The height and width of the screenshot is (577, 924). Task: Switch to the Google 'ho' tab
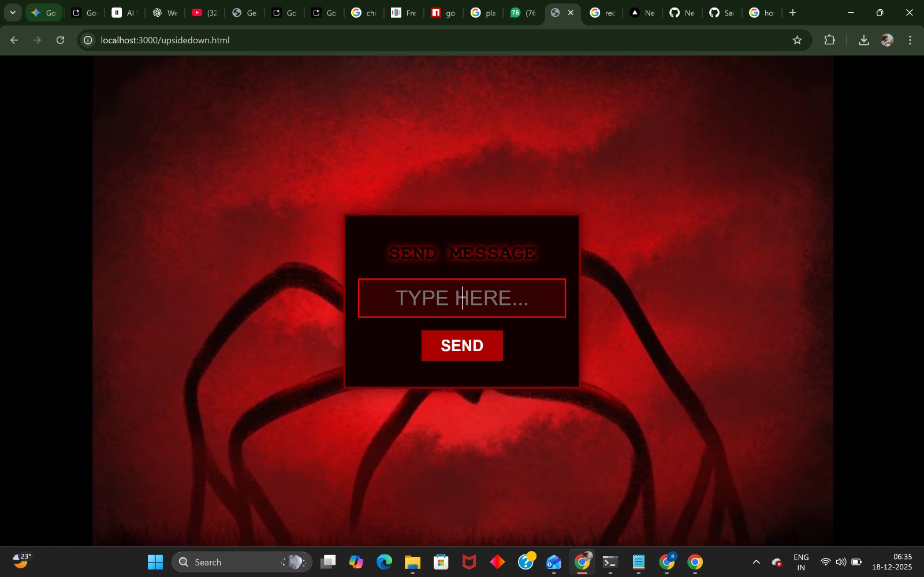point(762,13)
